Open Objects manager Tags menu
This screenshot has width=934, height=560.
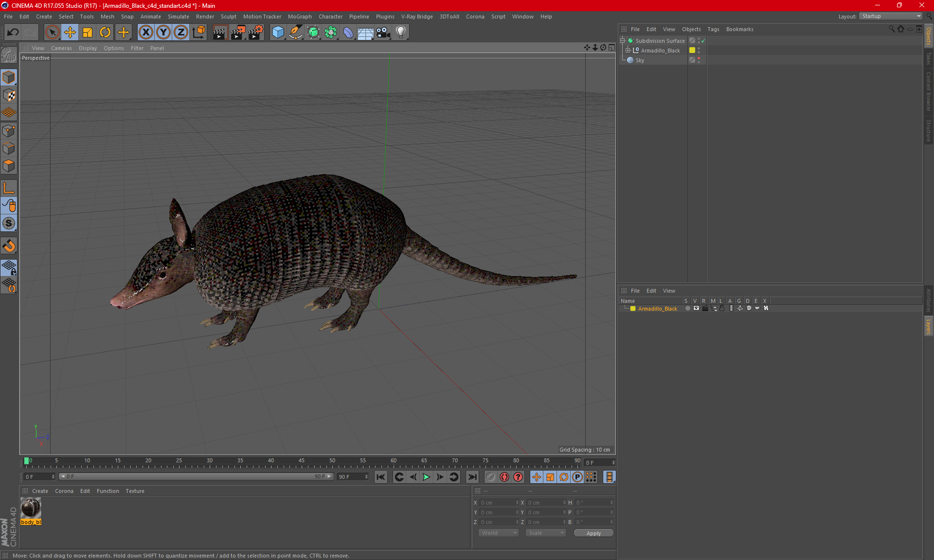coord(713,29)
